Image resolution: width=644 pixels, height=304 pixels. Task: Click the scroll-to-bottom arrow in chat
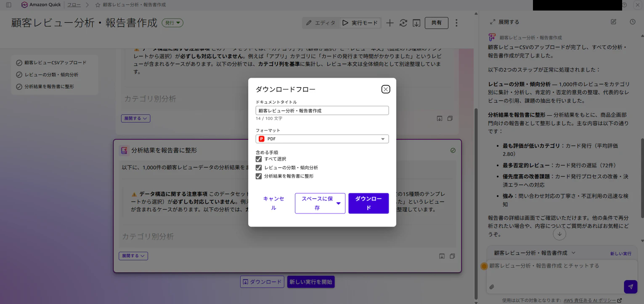pyautogui.click(x=559, y=234)
